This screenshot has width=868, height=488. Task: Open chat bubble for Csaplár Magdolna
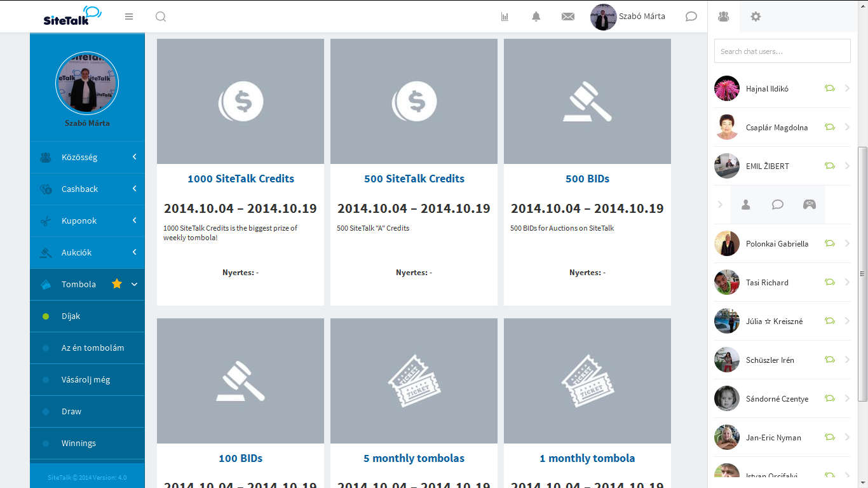tap(829, 127)
